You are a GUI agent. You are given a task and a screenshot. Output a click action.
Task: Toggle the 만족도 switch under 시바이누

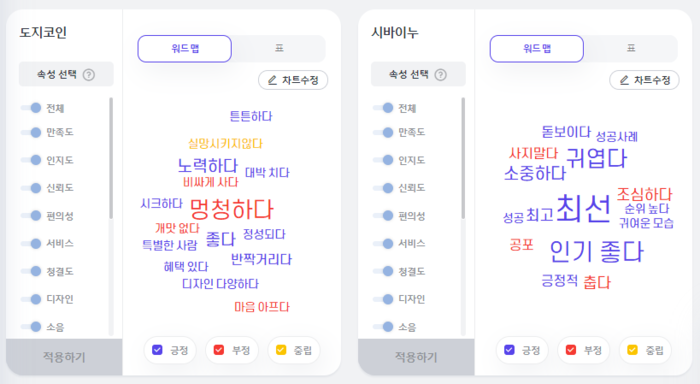(383, 132)
